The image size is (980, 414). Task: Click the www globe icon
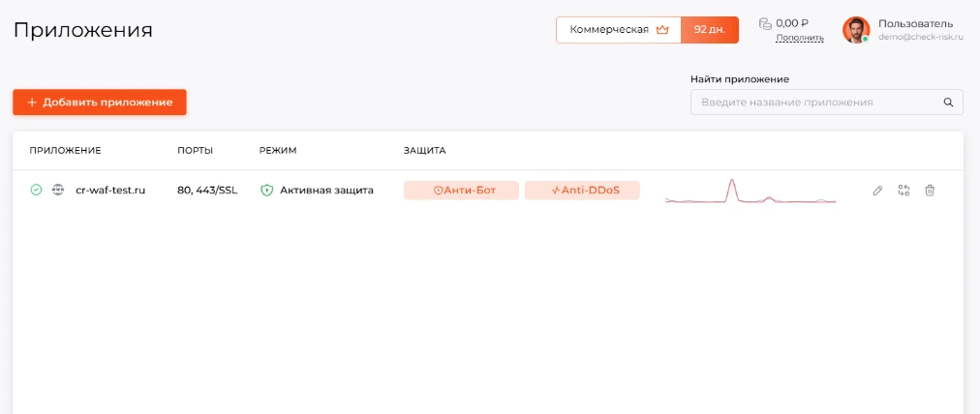point(58,190)
